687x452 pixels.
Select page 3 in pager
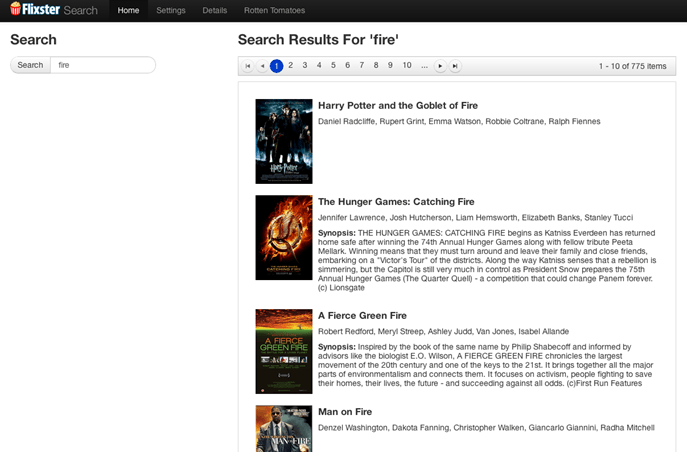tap(305, 65)
